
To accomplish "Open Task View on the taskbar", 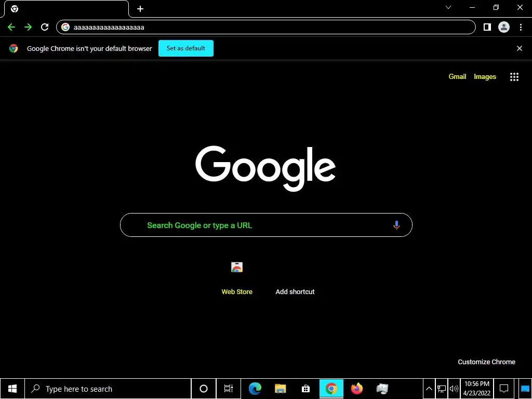I will [x=229, y=389].
